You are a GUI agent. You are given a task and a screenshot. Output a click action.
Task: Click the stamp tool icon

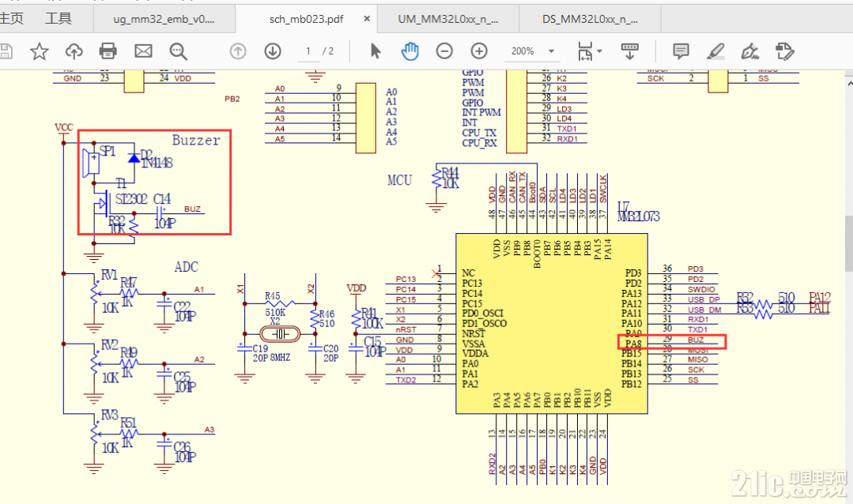click(784, 51)
